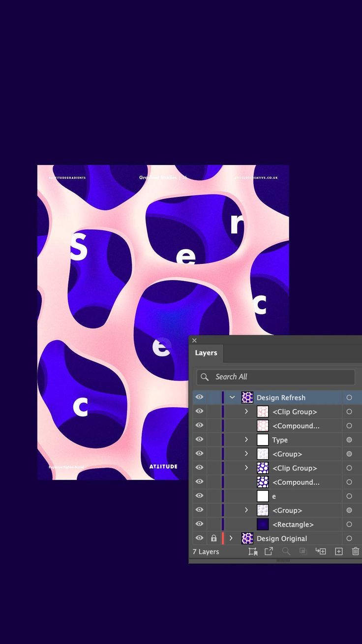
Task: Click the export arrow icon in Layers footer
Action: (x=269, y=551)
